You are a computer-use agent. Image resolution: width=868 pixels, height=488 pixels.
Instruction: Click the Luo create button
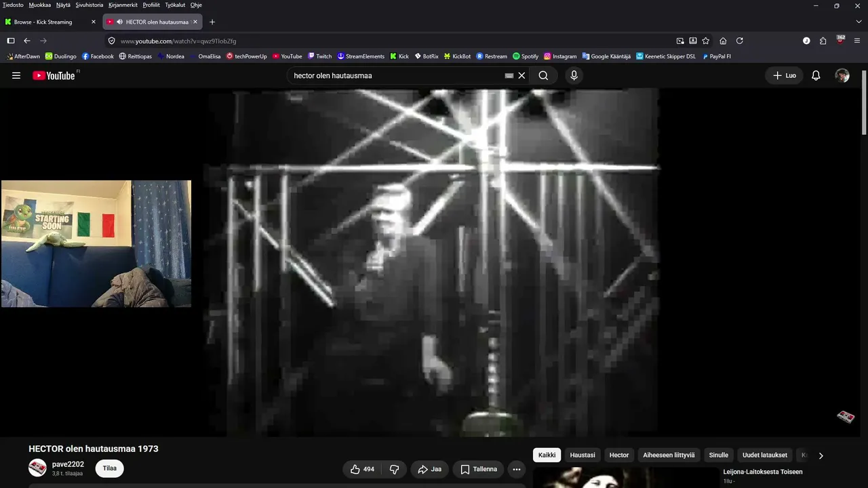coord(785,75)
